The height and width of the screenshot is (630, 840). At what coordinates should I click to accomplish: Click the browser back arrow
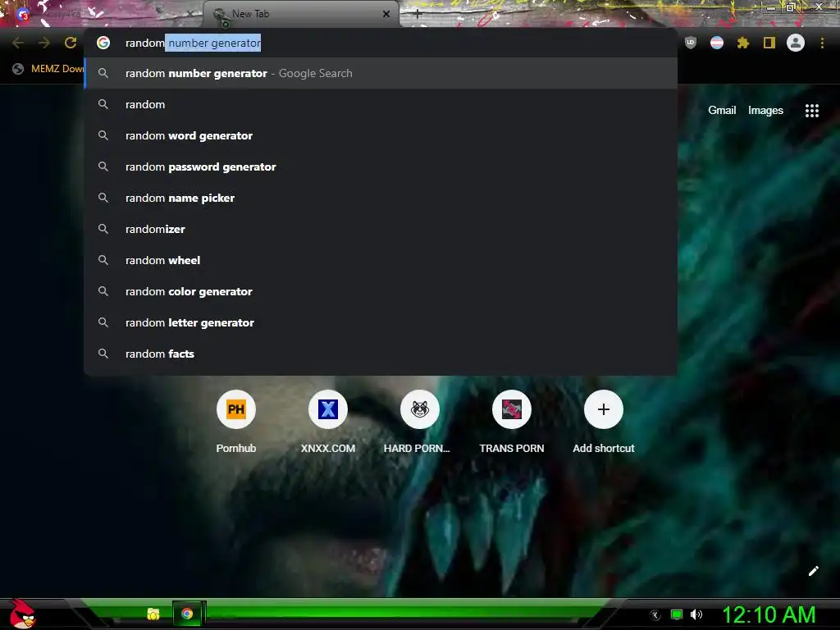coord(18,43)
